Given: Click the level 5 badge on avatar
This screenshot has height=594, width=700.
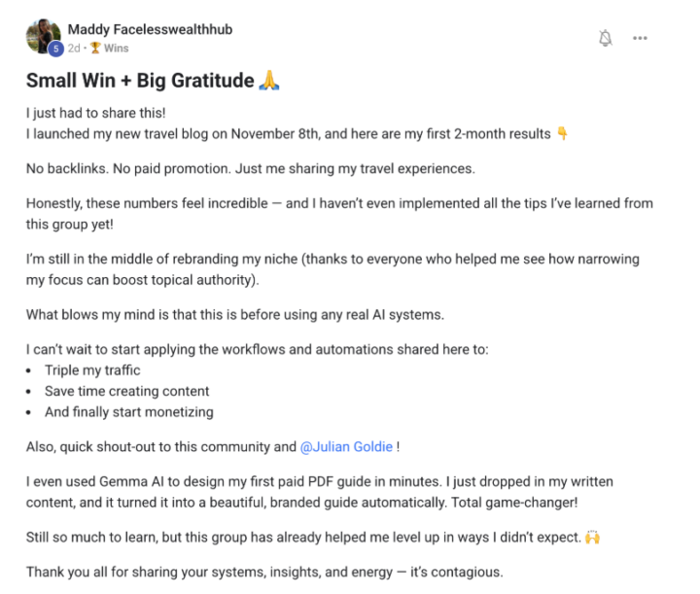Looking at the screenshot, I should 55,48.
